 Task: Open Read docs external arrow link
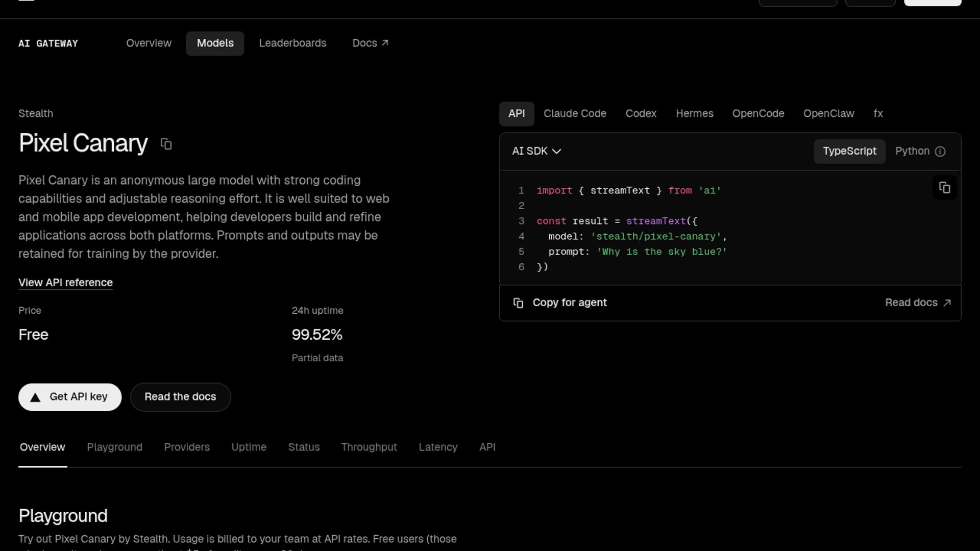tap(918, 303)
